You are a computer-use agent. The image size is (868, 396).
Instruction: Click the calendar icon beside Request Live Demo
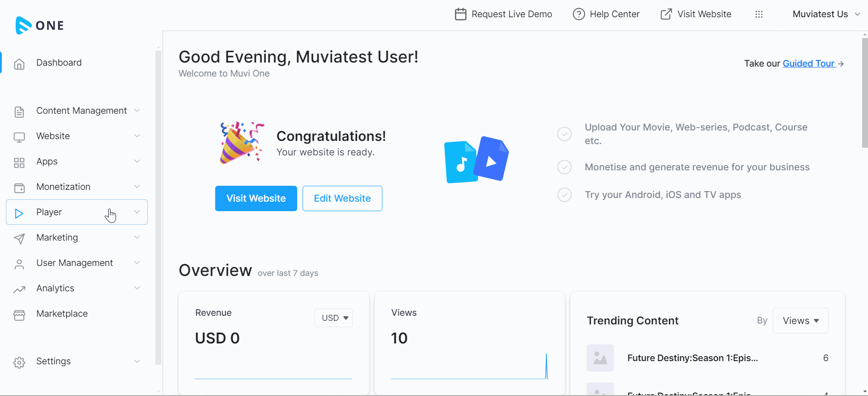460,14
